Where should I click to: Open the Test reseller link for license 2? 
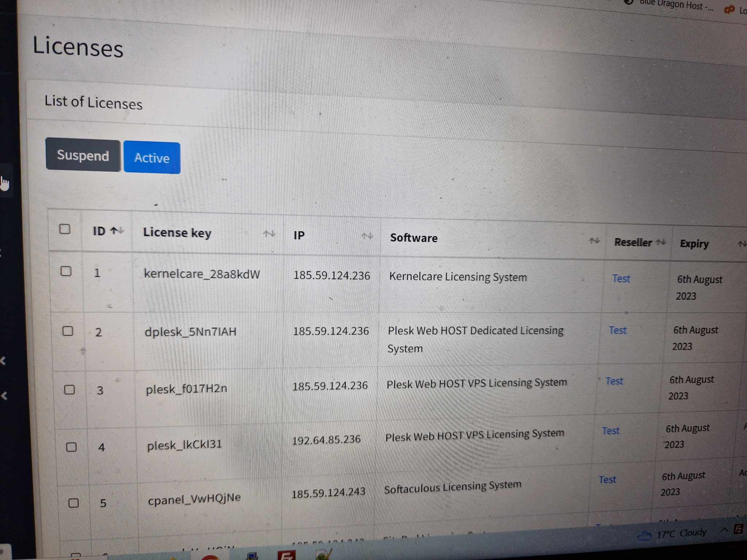click(618, 330)
